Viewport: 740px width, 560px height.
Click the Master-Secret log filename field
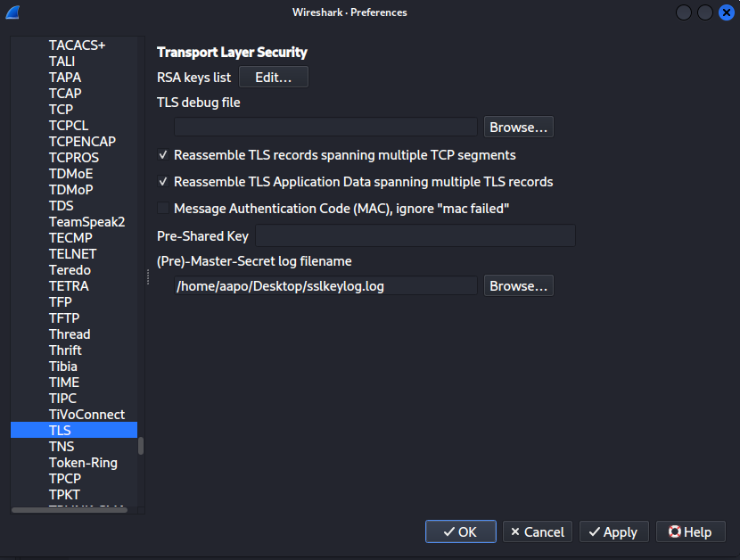pos(325,286)
